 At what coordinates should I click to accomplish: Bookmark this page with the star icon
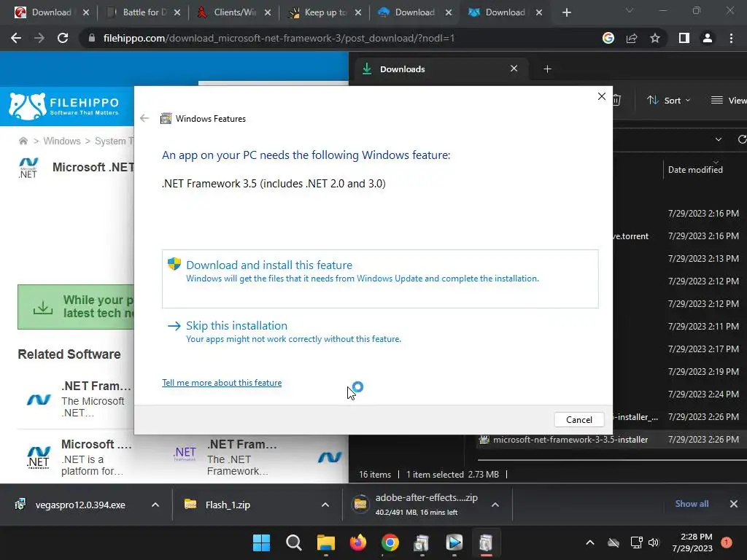coord(655,38)
